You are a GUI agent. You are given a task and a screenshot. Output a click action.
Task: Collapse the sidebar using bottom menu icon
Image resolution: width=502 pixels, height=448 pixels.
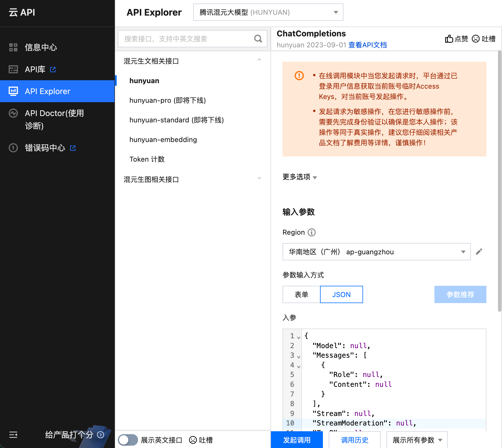click(x=13, y=435)
